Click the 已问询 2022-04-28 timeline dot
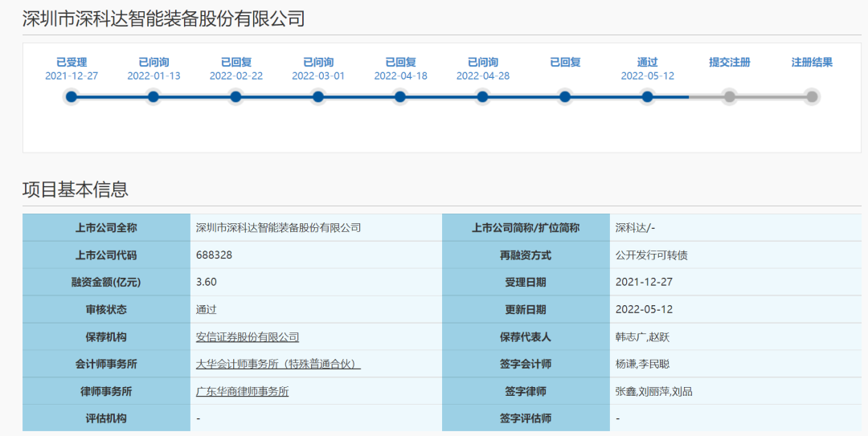 (x=483, y=97)
